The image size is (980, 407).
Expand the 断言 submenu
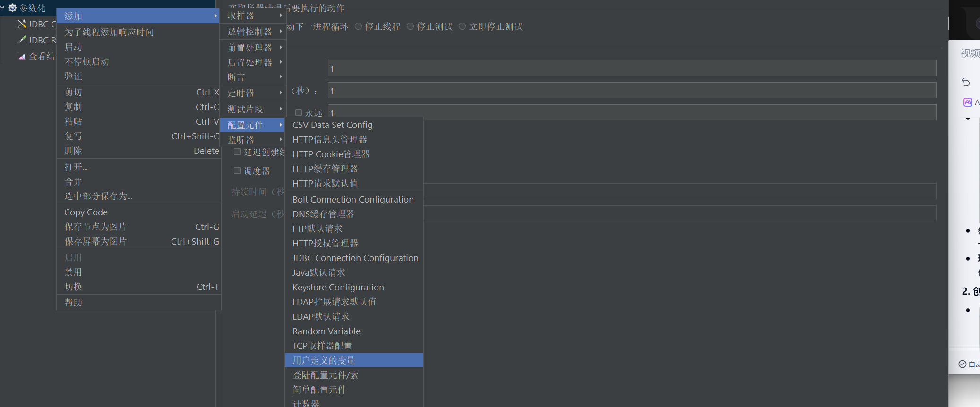[x=253, y=77]
